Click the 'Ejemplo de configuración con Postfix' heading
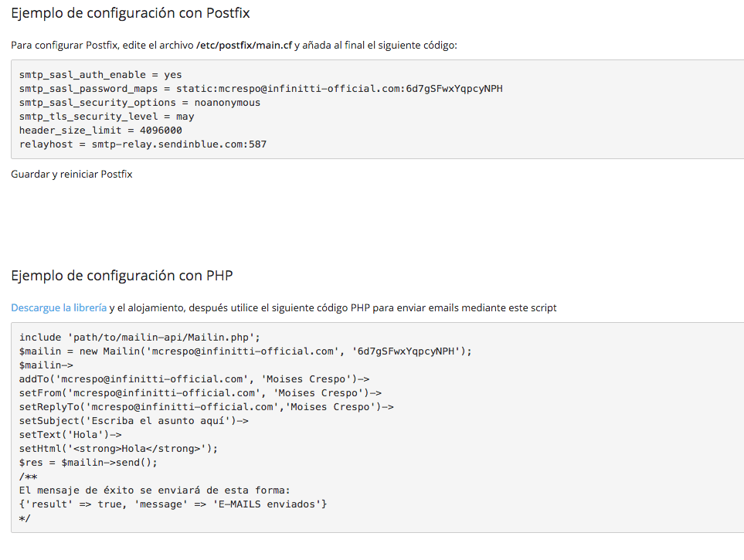744x560 pixels. [x=131, y=13]
